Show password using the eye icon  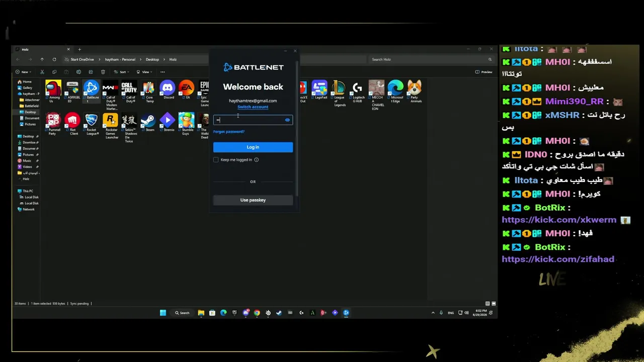click(x=287, y=120)
